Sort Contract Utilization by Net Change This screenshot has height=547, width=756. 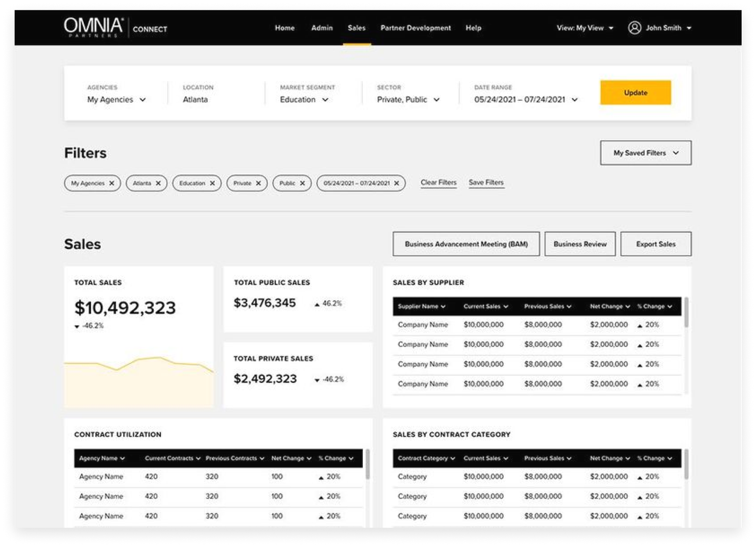(x=291, y=458)
